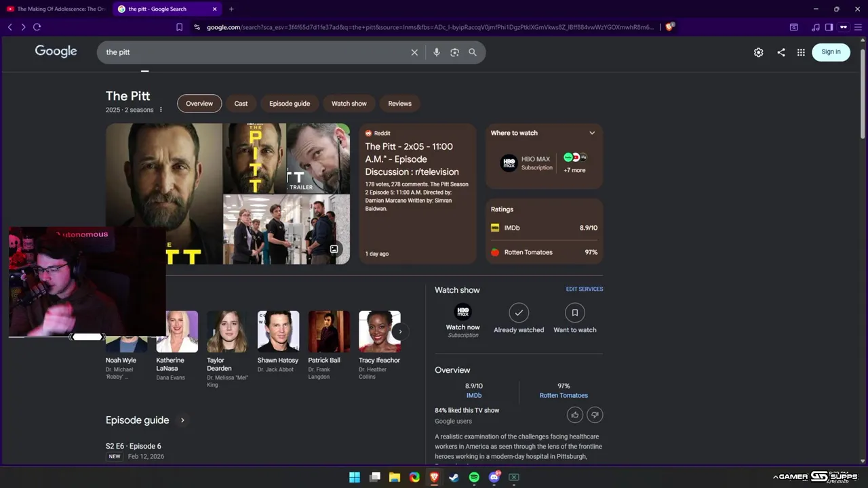Toggle the browser sidebar panel icon

[829, 27]
